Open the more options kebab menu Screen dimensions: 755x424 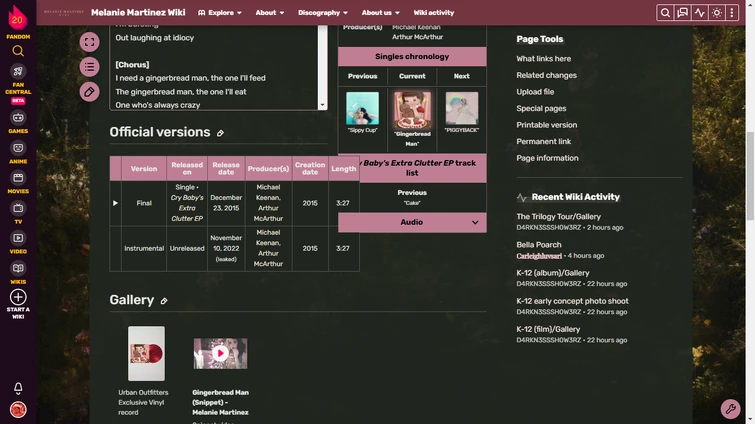pos(732,13)
